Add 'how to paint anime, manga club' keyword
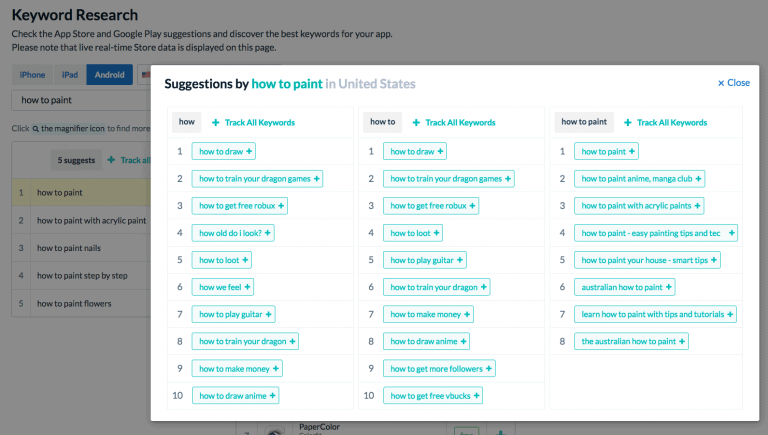This screenshot has width=768, height=435. point(697,179)
